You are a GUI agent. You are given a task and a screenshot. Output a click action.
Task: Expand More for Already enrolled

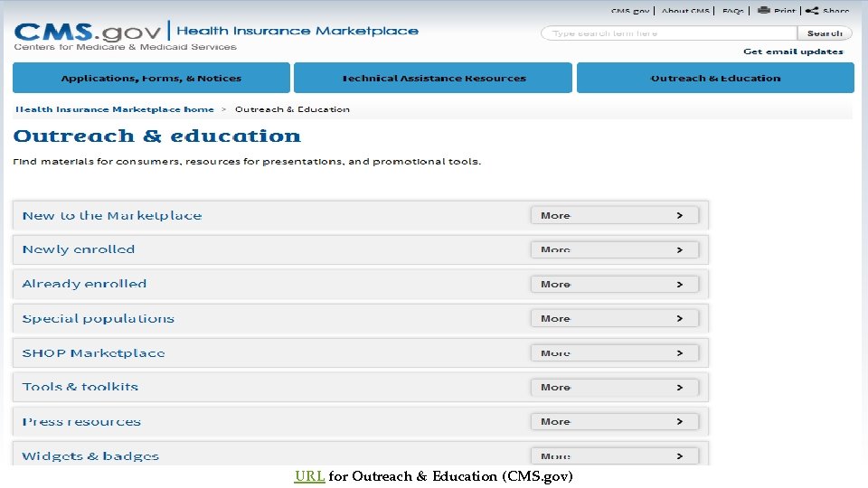coord(615,284)
